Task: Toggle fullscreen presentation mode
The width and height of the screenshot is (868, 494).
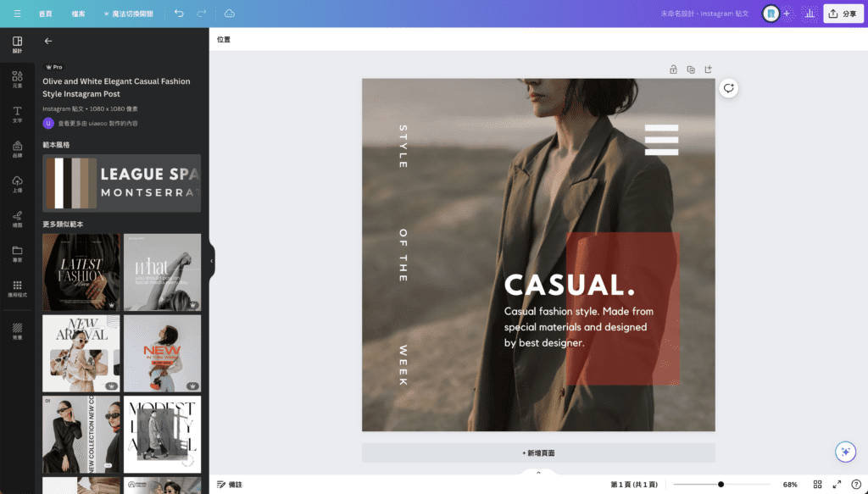Action: pos(836,484)
